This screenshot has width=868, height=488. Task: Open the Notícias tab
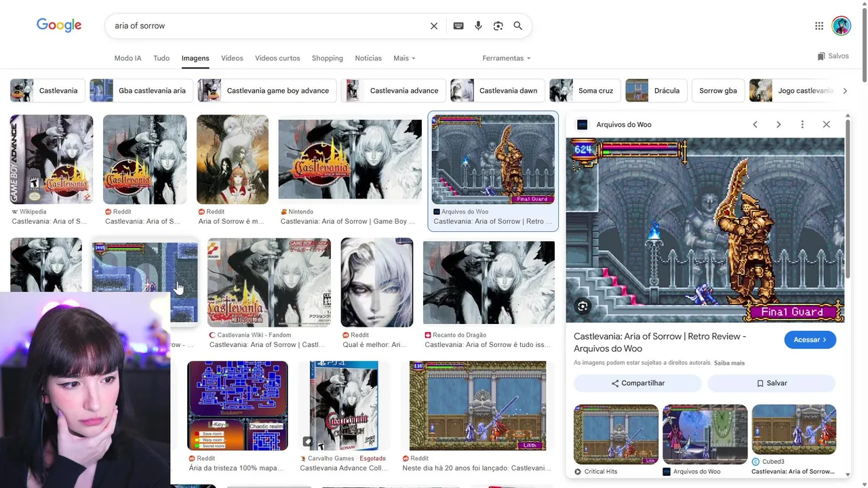pyautogui.click(x=368, y=58)
